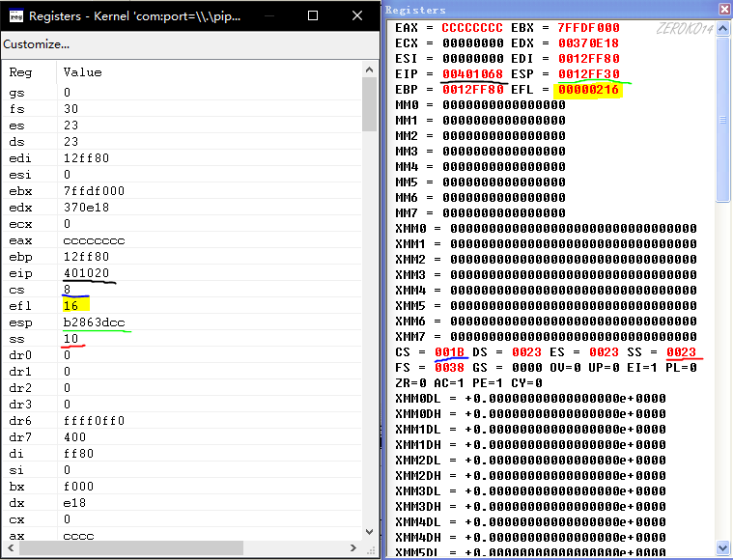733x560 pixels.
Task: Click highlighted EFL value 00000216
Action: (588, 90)
